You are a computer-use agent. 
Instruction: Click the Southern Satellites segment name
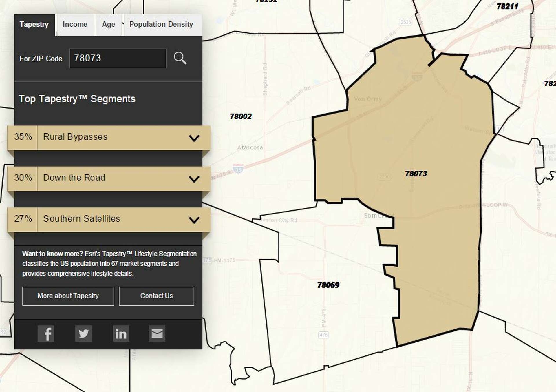pos(81,218)
